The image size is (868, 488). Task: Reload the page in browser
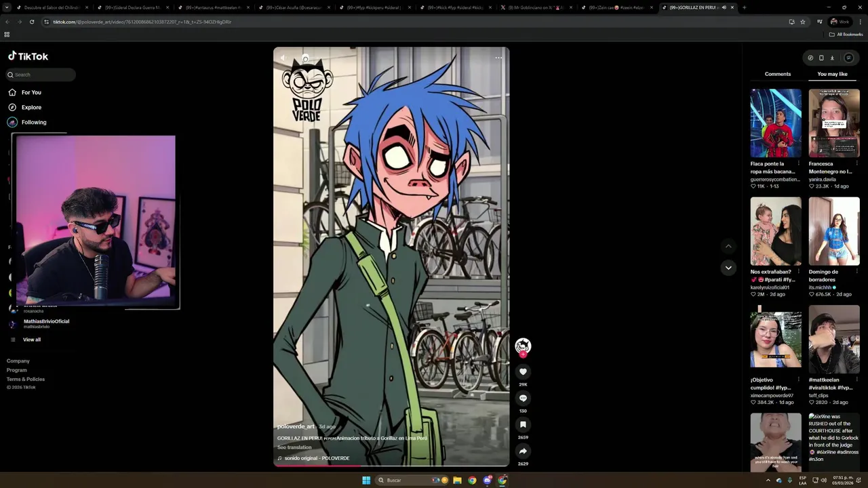click(x=32, y=22)
